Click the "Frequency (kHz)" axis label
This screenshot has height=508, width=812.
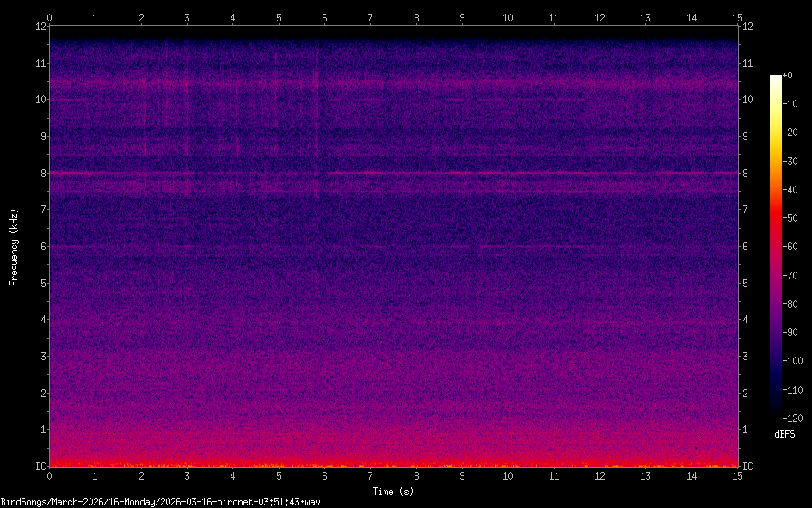(14, 246)
